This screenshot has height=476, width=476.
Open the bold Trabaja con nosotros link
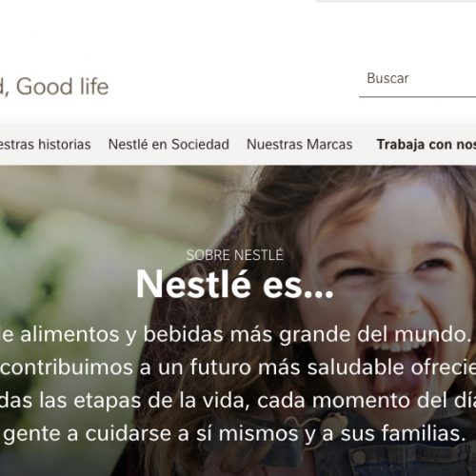(426, 145)
